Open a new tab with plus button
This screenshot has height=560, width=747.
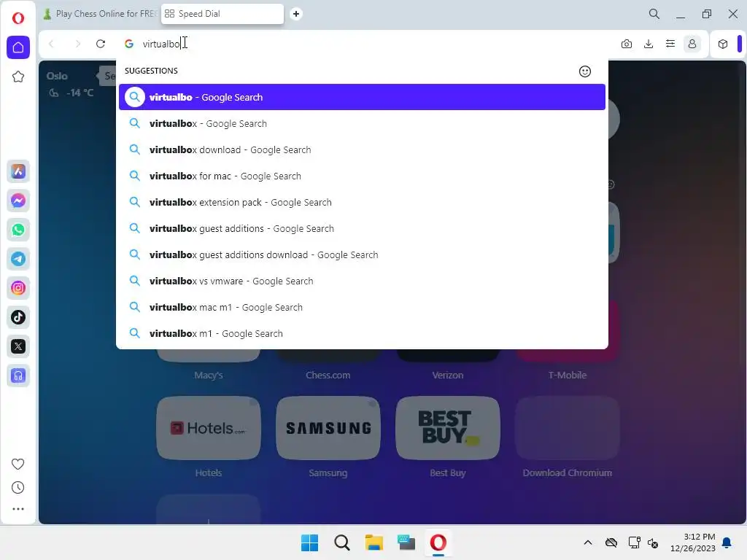point(296,14)
